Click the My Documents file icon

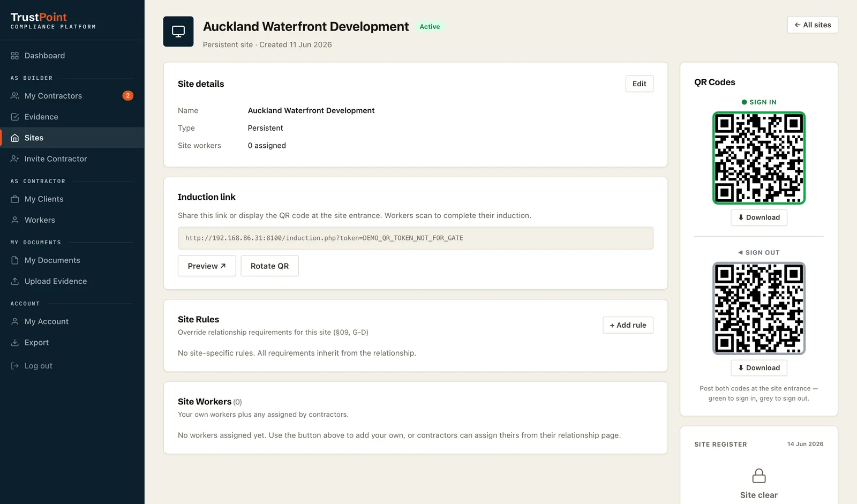(x=15, y=260)
